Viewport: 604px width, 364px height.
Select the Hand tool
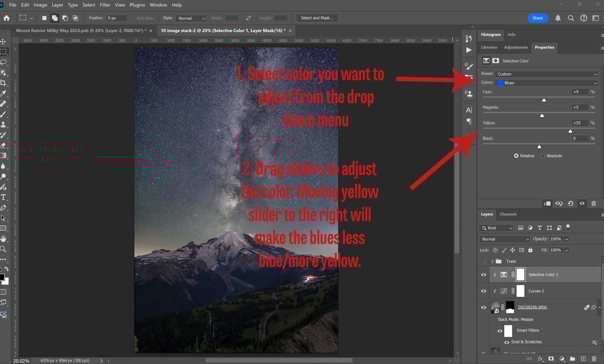tap(4, 238)
